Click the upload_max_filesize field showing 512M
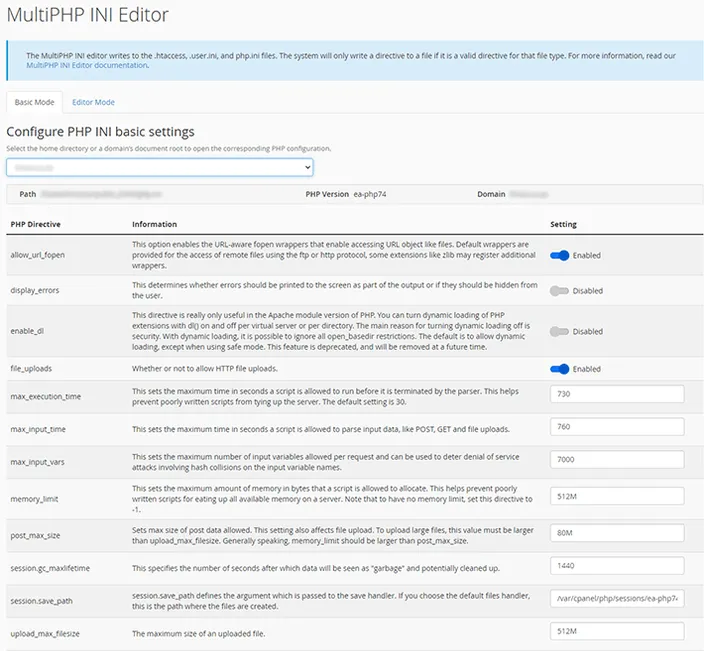 [x=617, y=631]
